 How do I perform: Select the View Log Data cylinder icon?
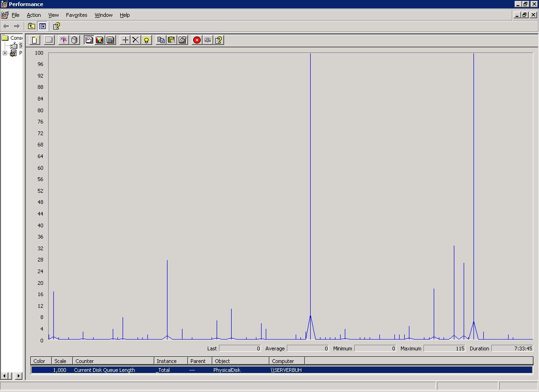[x=74, y=40]
